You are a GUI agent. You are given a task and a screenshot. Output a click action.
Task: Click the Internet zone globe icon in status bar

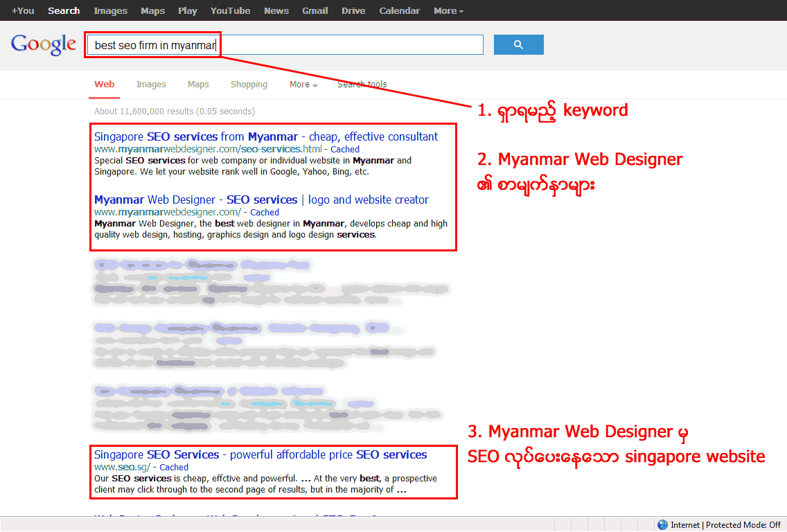click(662, 525)
